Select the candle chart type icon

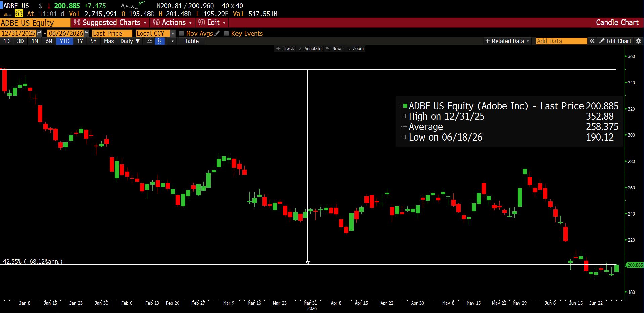pos(160,41)
